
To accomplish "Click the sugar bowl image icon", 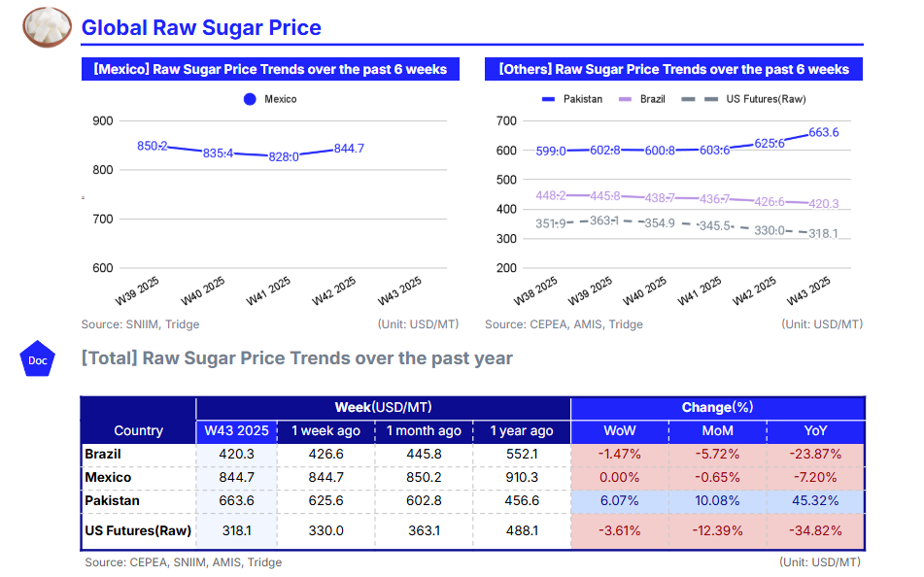I will coord(47,26).
